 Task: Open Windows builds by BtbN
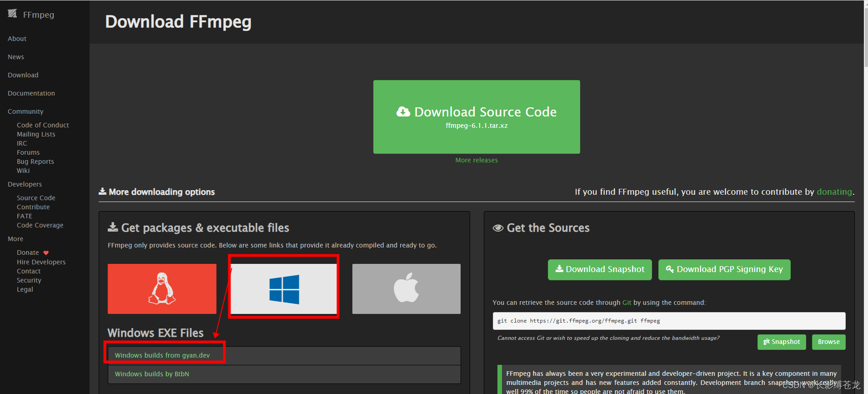[x=152, y=374]
